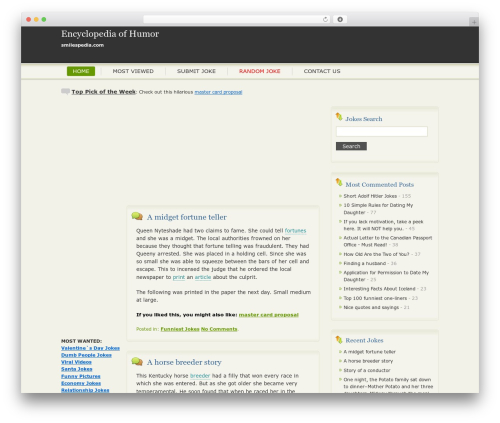
Task: Click the pencil icon beside Recent Jokes
Action: (339, 340)
